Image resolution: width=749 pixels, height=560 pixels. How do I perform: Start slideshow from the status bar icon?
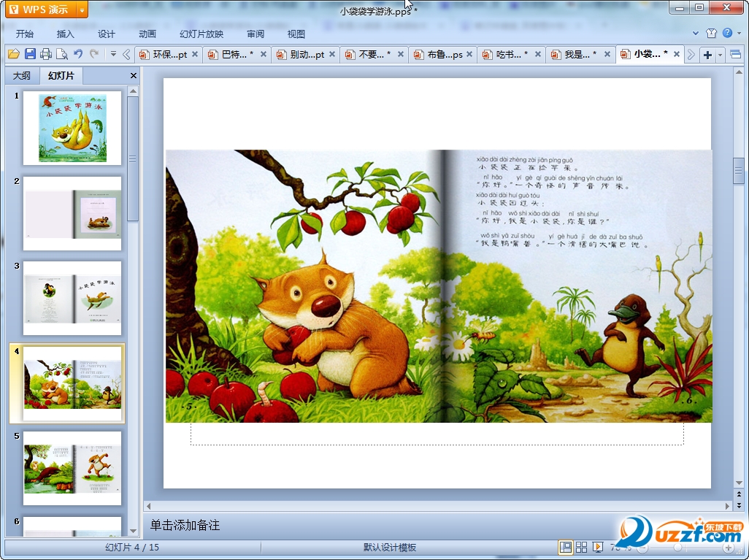[x=597, y=547]
